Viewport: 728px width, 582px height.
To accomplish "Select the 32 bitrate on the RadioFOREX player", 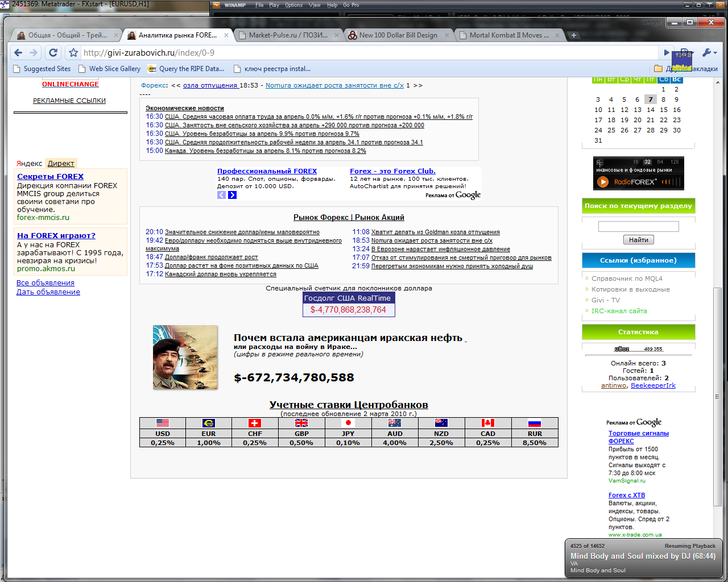I will pos(647,162).
